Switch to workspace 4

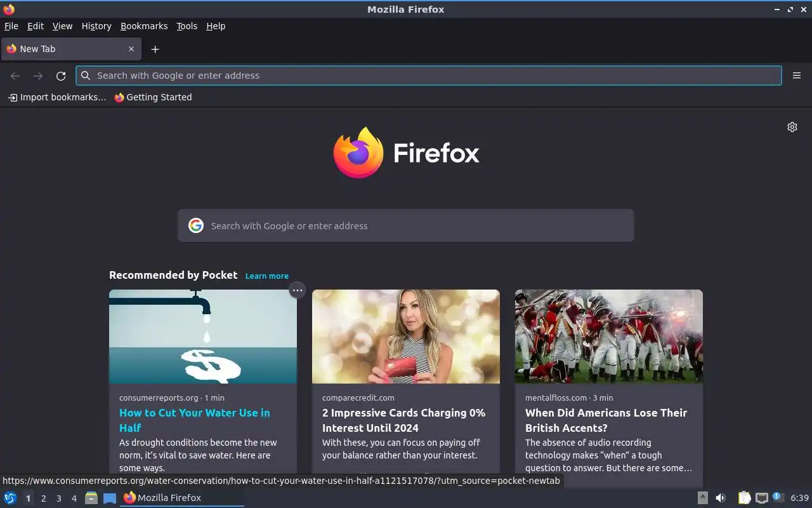tap(74, 498)
